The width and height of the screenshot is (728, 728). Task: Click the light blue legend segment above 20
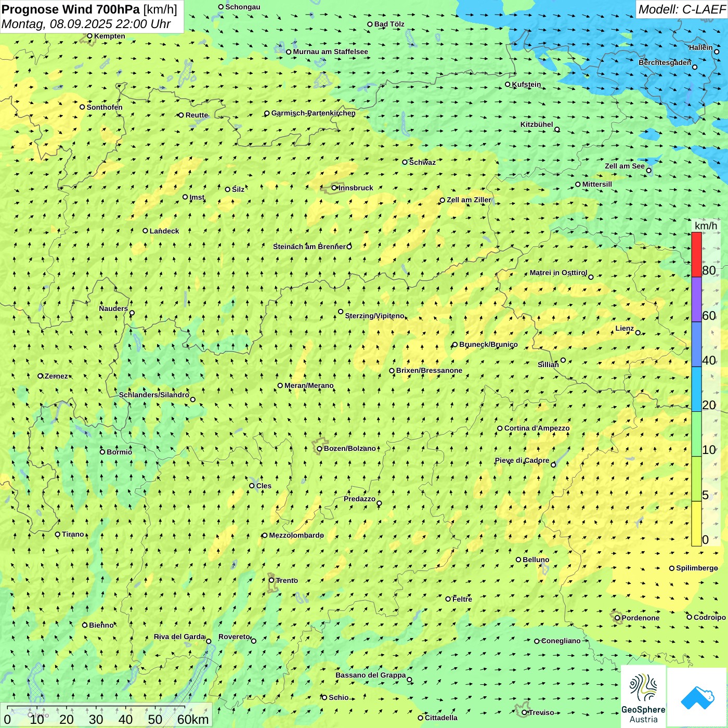pyautogui.click(x=696, y=389)
